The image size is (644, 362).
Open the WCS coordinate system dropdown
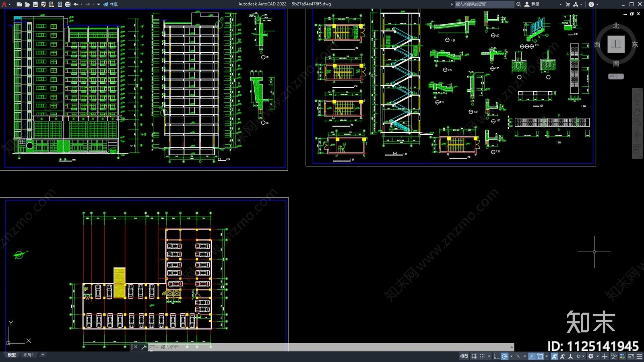click(x=616, y=76)
